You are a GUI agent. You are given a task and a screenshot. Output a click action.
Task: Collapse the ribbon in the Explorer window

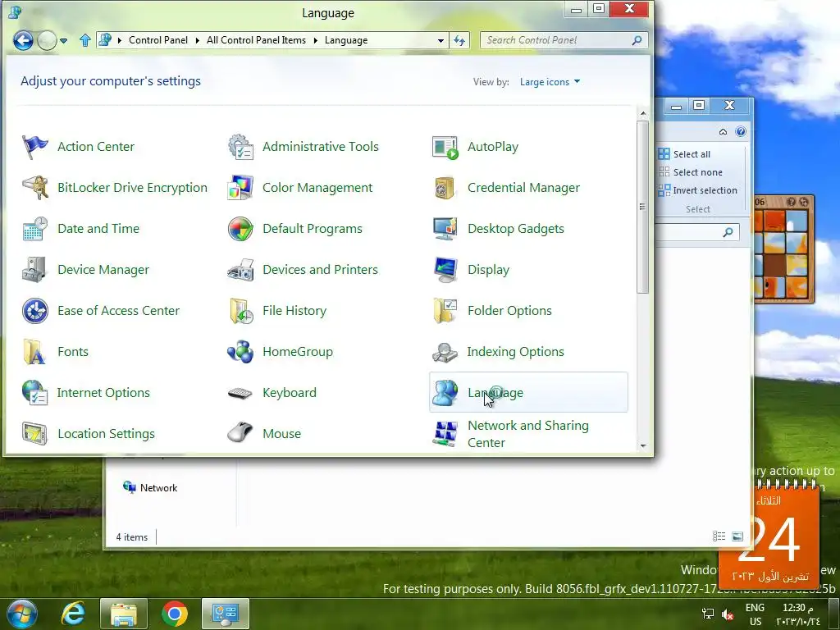[x=723, y=132]
